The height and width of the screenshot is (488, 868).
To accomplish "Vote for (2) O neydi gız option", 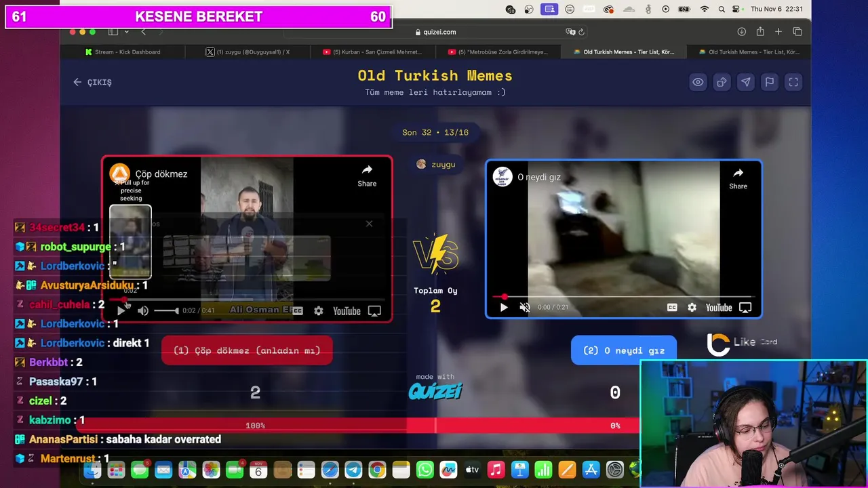I will point(624,350).
